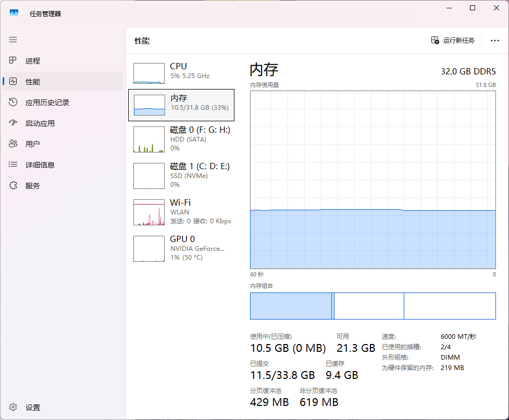This screenshot has width=509, height=420.
Task: Minimize the Task Manager window
Action: [x=449, y=8]
